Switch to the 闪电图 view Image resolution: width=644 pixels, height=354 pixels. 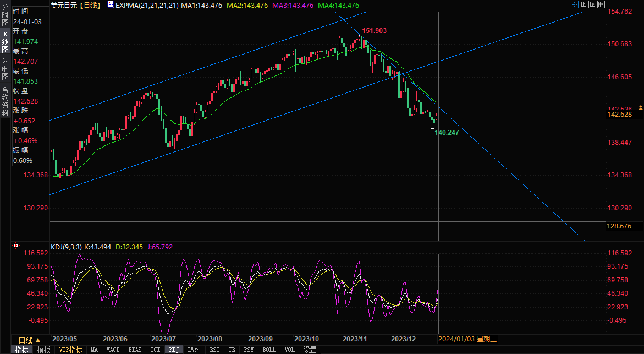tap(5, 68)
